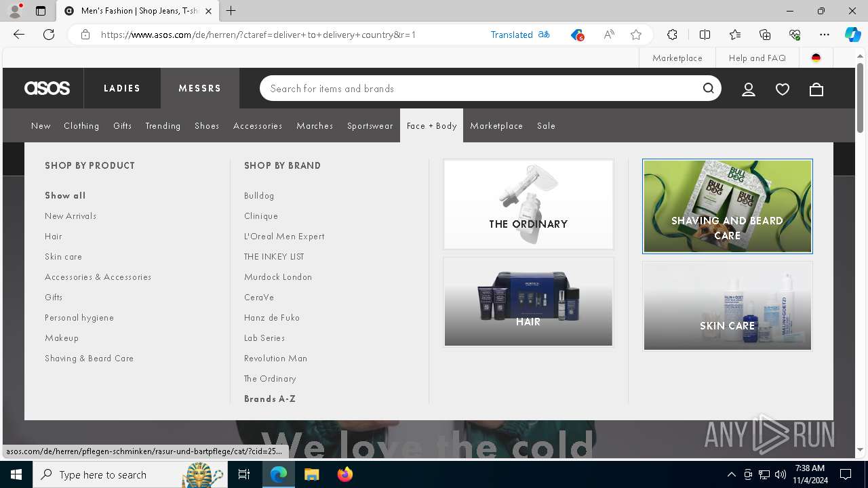Click the view site information lock icon
Screen dimensions: 868x488
pyautogui.click(x=85, y=35)
